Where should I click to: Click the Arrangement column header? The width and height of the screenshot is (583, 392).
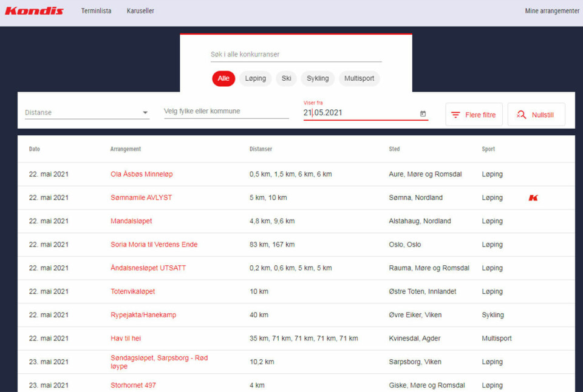click(x=126, y=149)
